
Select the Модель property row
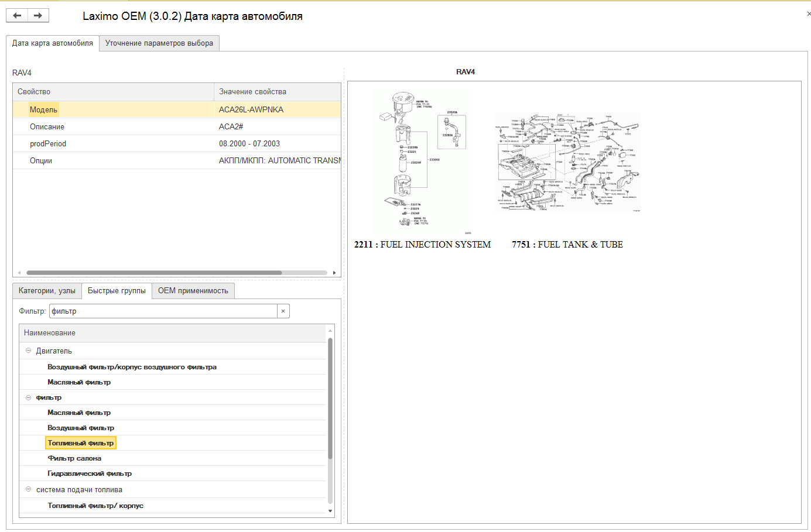[177, 109]
